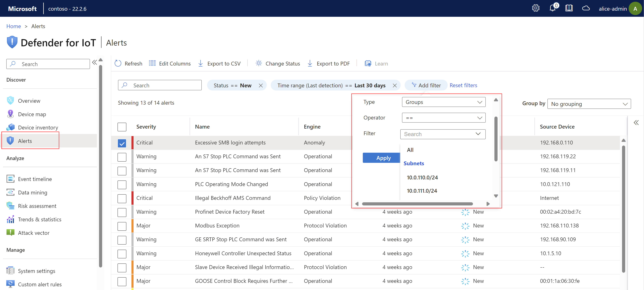
Task: Select the Export to PDF icon
Action: coord(310,63)
